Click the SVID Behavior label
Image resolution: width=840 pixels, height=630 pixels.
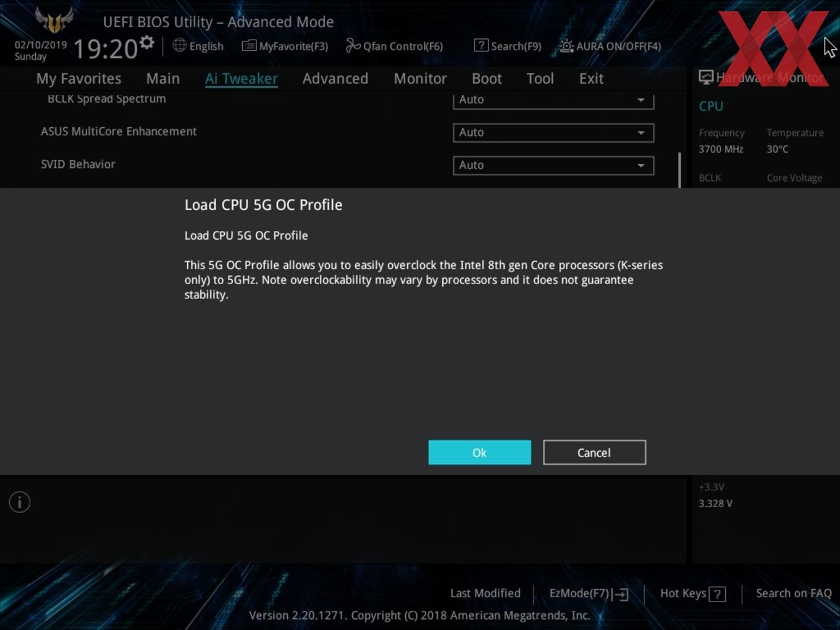[x=78, y=164]
